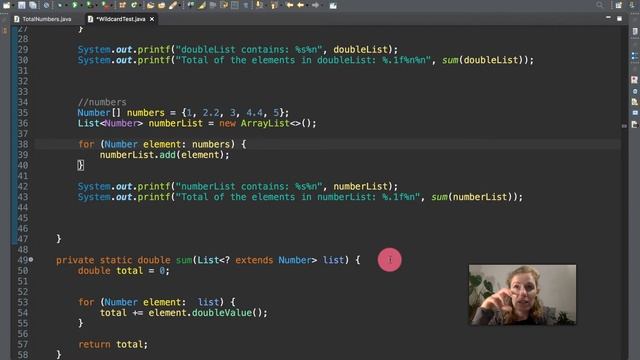The height and width of the screenshot is (360, 640).
Task: Click the '//numbers' comment line
Action: pyautogui.click(x=102, y=102)
